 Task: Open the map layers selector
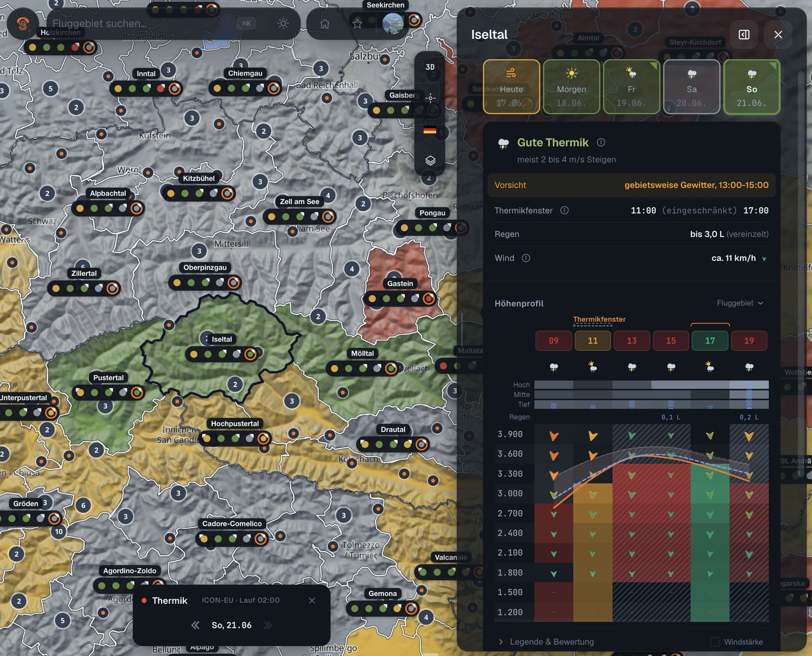click(430, 161)
